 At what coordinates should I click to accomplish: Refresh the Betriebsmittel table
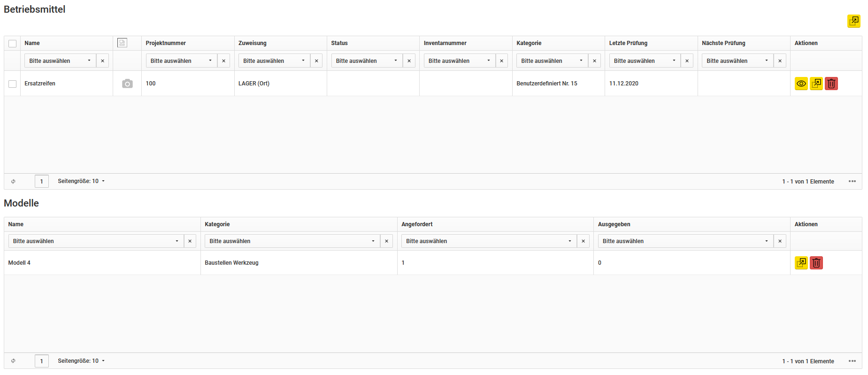tap(13, 181)
